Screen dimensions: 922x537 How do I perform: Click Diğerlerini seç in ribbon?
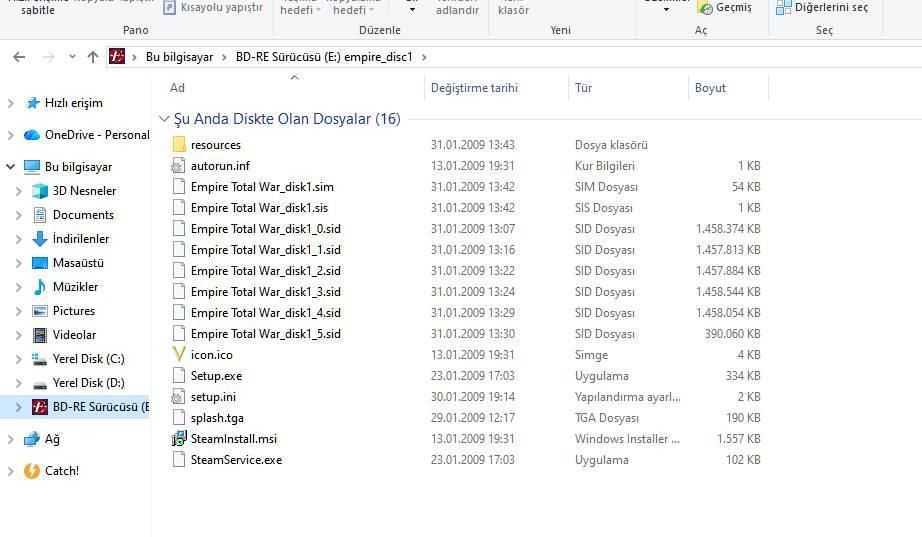tap(822, 8)
